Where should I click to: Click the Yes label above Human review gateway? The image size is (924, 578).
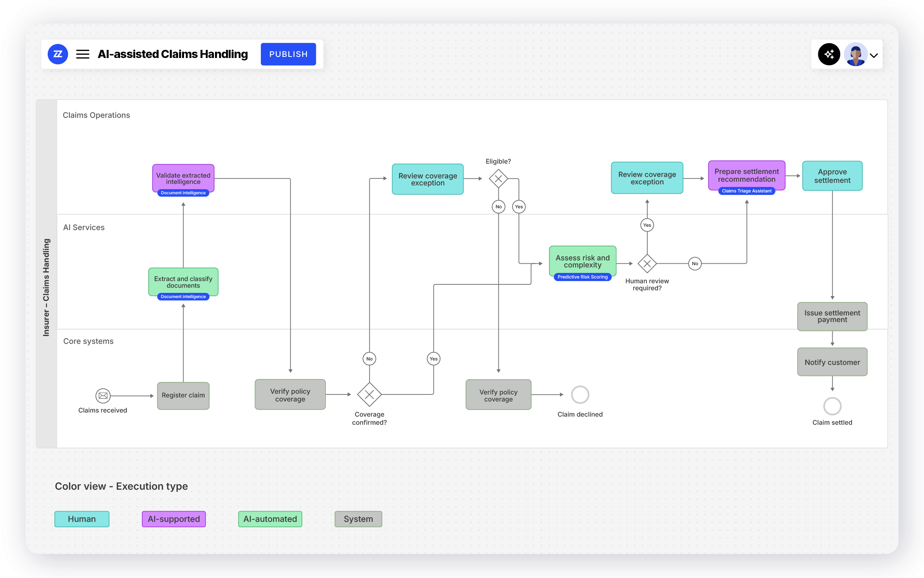(x=647, y=225)
